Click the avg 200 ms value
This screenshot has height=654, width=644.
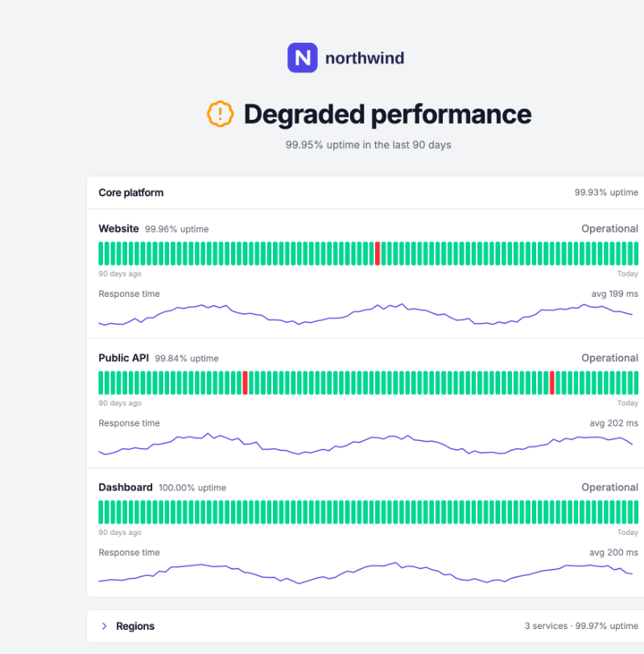(x=614, y=552)
